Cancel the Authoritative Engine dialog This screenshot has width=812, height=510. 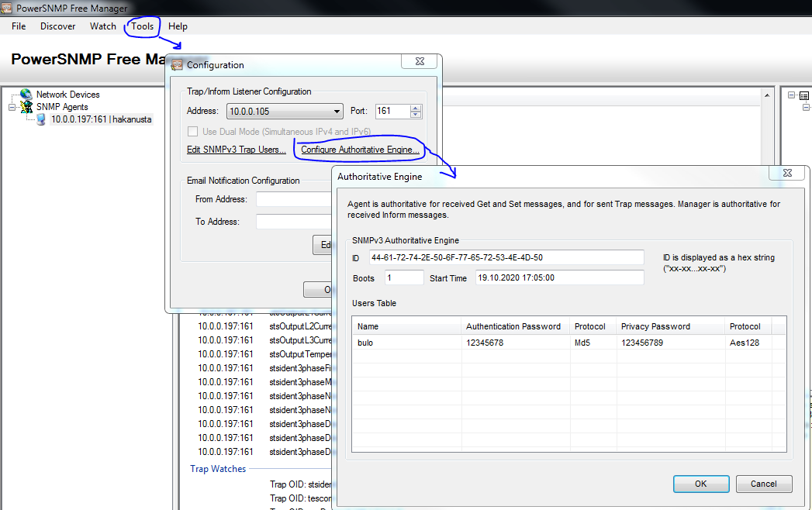coord(763,484)
